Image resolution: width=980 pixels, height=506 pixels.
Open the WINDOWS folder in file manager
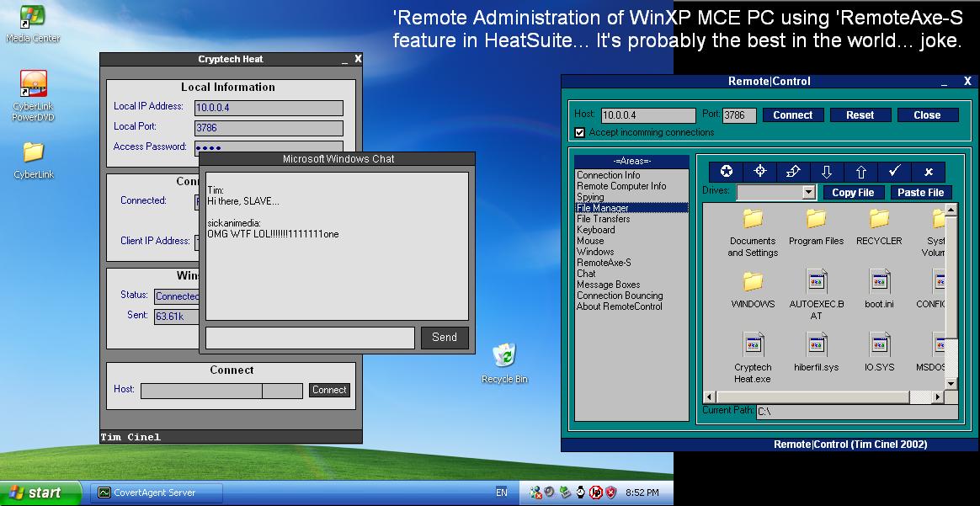click(x=753, y=282)
